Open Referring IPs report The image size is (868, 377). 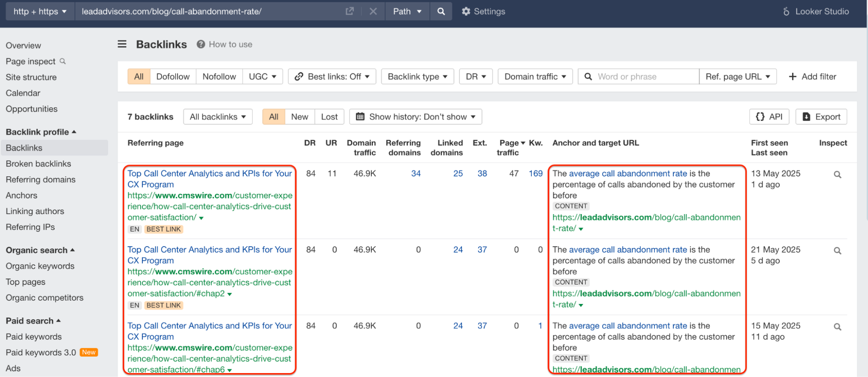pos(30,227)
